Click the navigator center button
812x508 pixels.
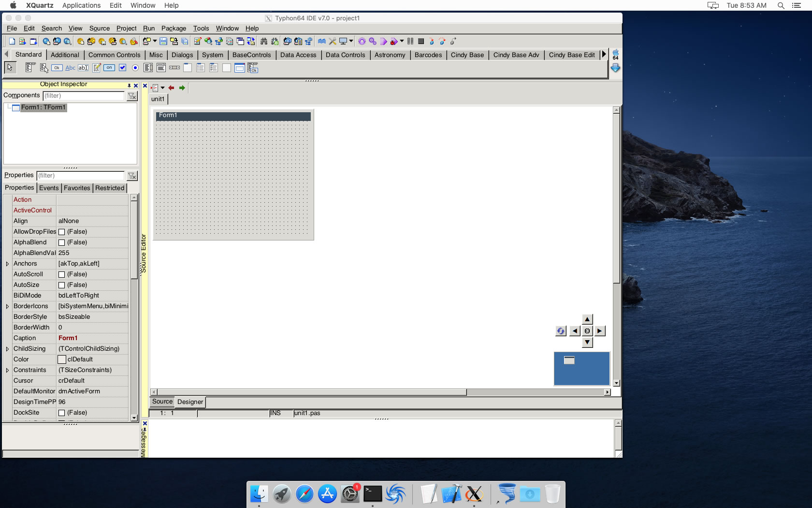pos(587,331)
